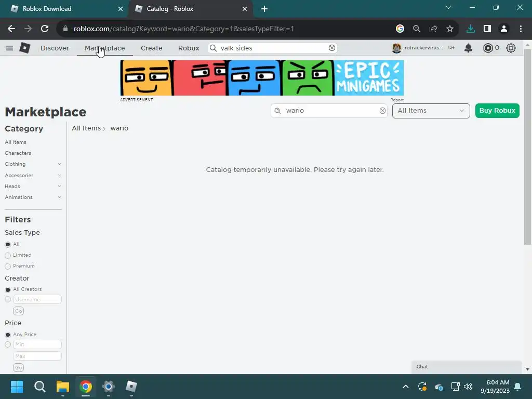Click the Google icon in address bar
The height and width of the screenshot is (399, 532).
point(400,29)
